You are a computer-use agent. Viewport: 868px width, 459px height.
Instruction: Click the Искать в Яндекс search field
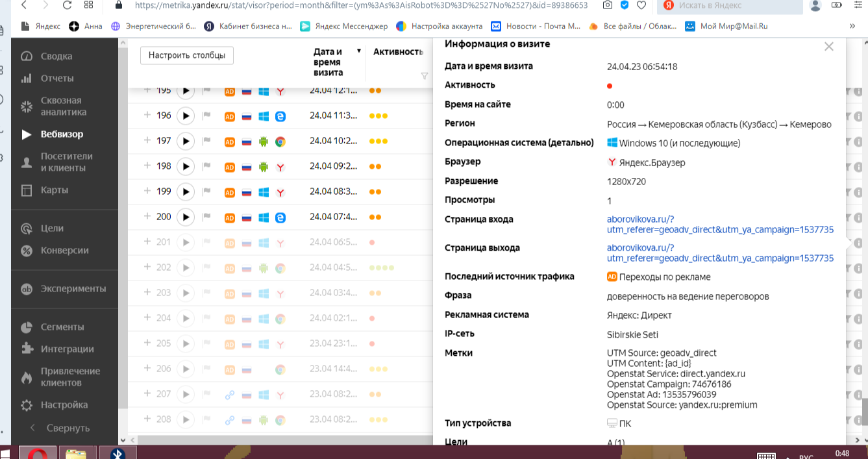point(730,5)
